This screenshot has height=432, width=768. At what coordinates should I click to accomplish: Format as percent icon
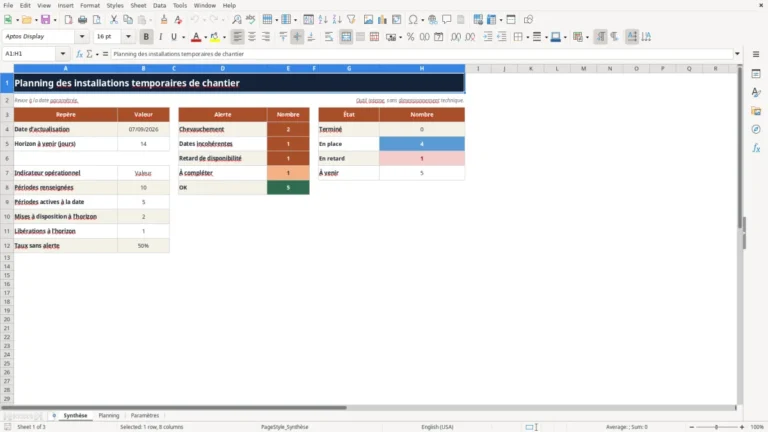[x=410, y=37]
